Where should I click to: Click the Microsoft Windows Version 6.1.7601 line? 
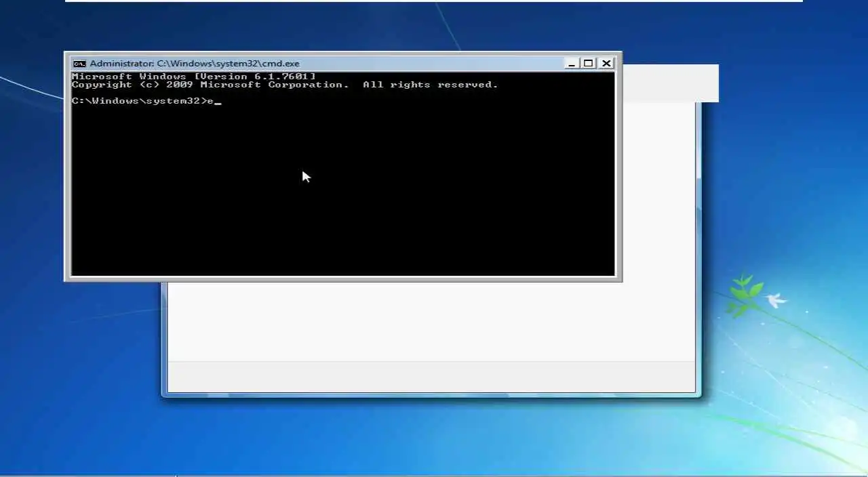pyautogui.click(x=194, y=77)
